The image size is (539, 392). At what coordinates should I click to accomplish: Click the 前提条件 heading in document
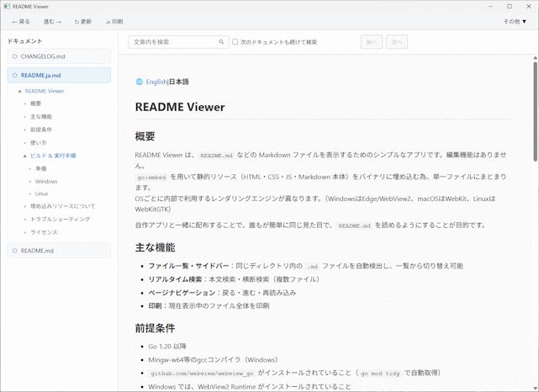click(155, 328)
